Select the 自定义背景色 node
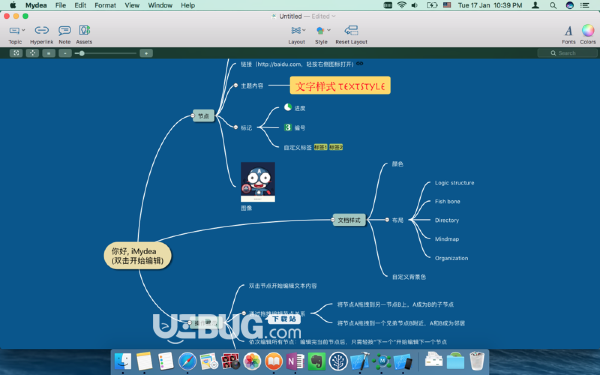 coord(409,277)
